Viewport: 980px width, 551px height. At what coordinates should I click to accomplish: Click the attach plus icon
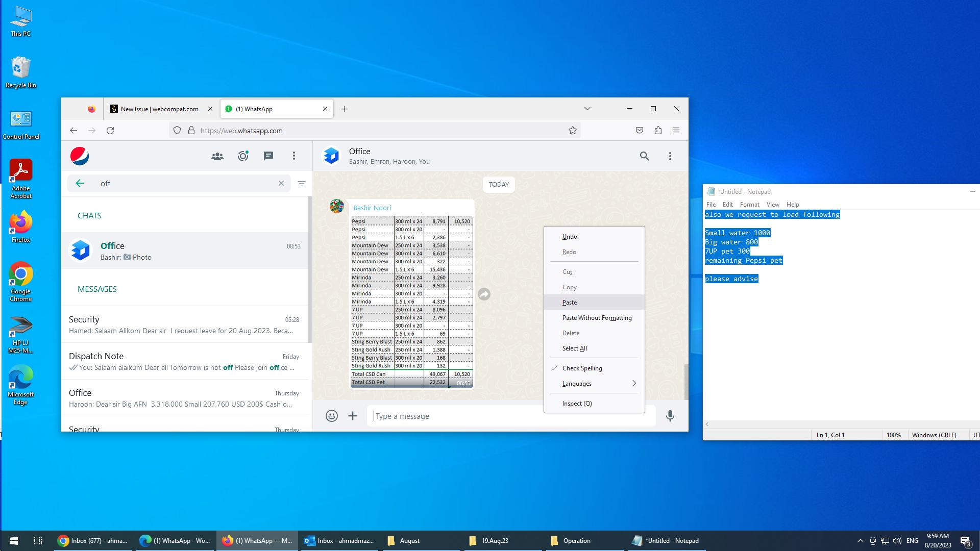[x=353, y=416]
